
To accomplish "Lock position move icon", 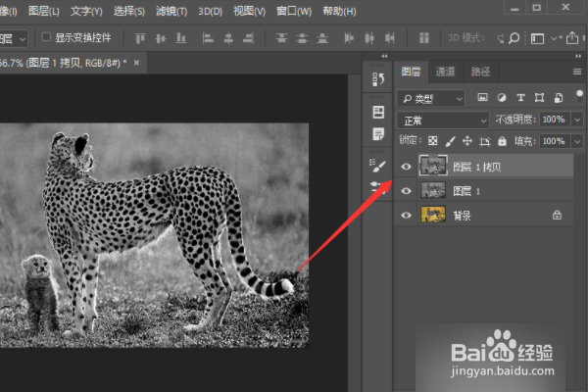I will [467, 141].
